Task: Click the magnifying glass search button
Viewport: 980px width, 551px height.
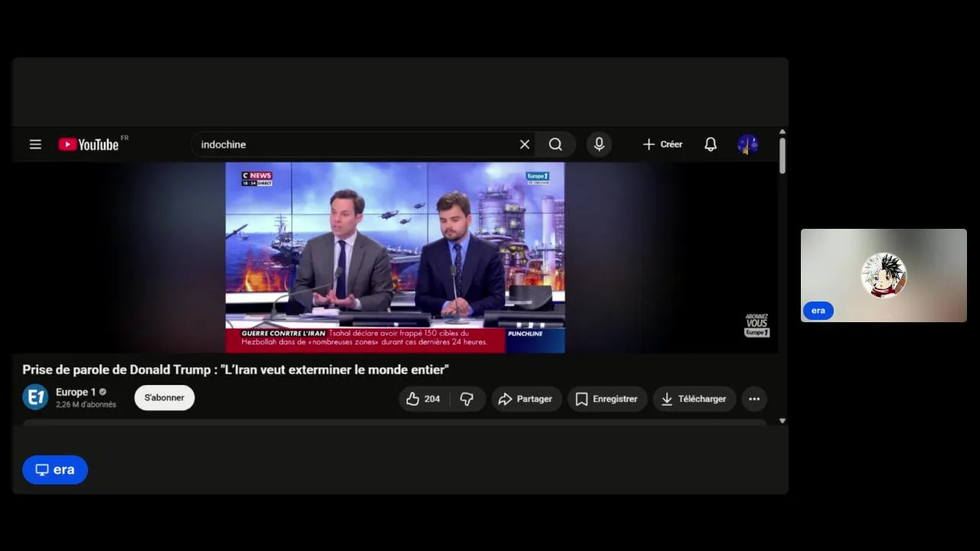Action: (x=556, y=144)
